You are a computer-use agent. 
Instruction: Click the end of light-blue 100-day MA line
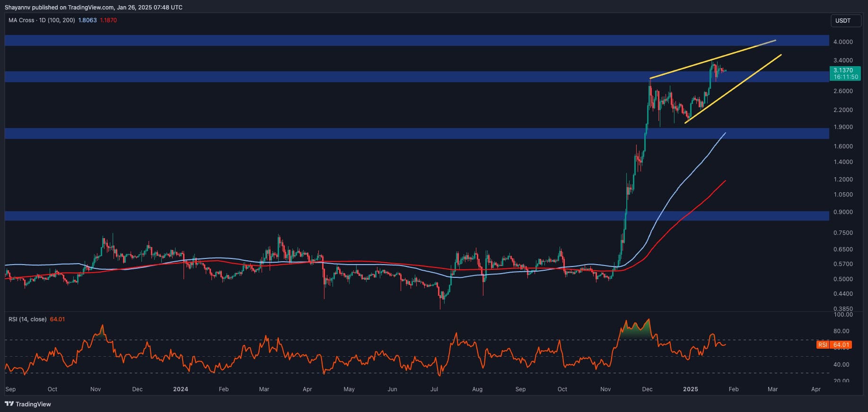tap(725, 134)
